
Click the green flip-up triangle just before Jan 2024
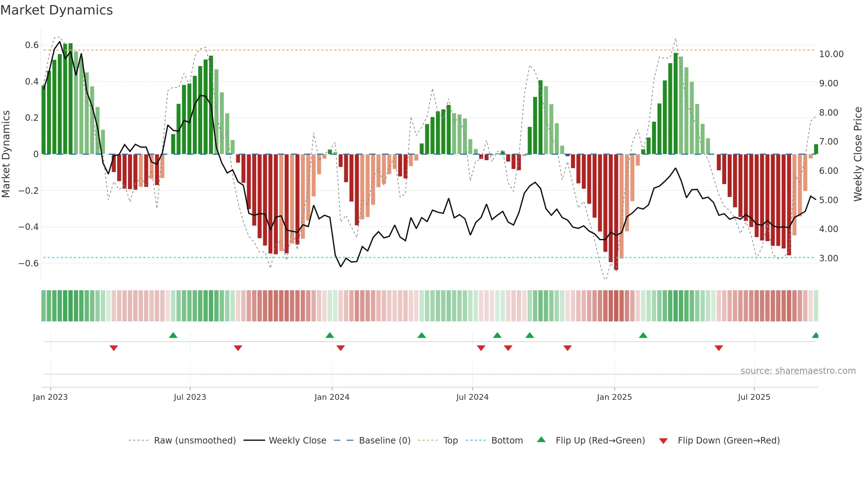pos(330,335)
